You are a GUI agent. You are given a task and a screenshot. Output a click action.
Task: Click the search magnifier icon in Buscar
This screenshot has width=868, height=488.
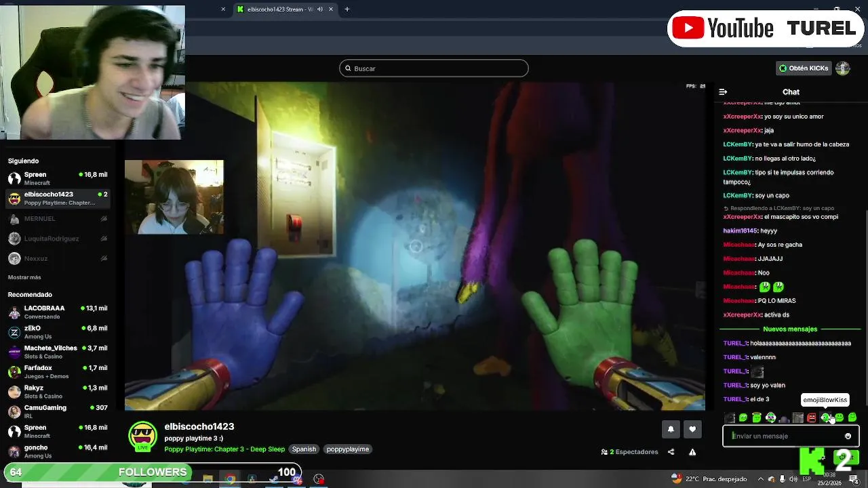[x=348, y=68]
